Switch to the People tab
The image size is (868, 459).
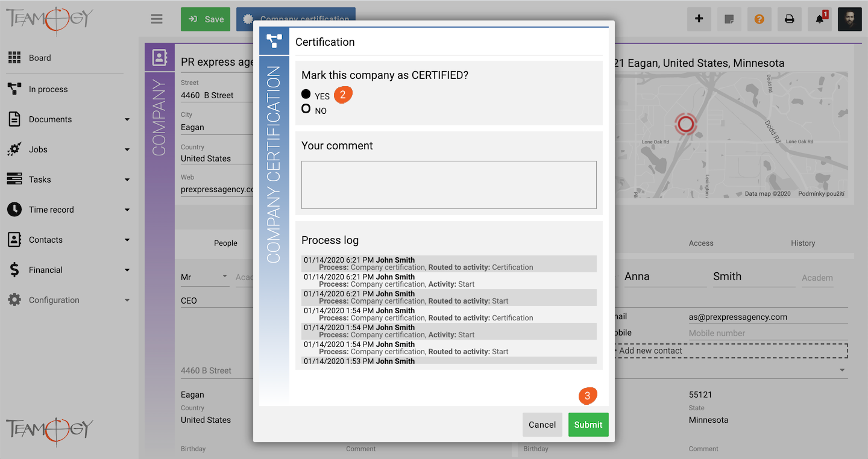pyautogui.click(x=225, y=243)
